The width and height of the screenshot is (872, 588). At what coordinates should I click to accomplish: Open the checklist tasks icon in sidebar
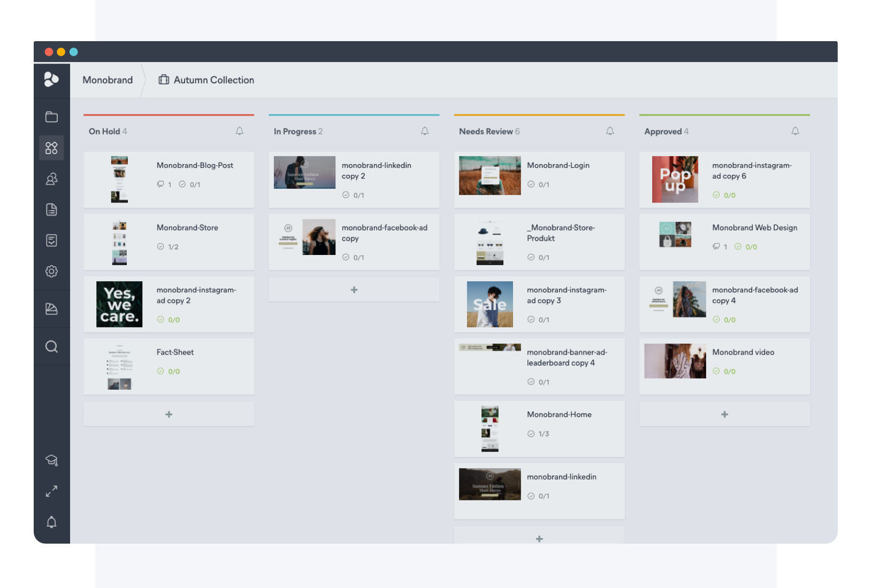tap(51, 241)
